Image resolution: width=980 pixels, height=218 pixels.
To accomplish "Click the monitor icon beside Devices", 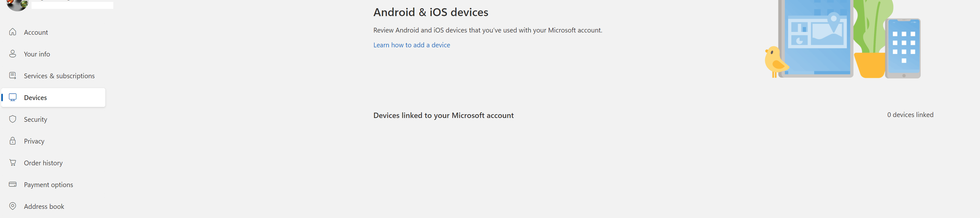I will (13, 97).
